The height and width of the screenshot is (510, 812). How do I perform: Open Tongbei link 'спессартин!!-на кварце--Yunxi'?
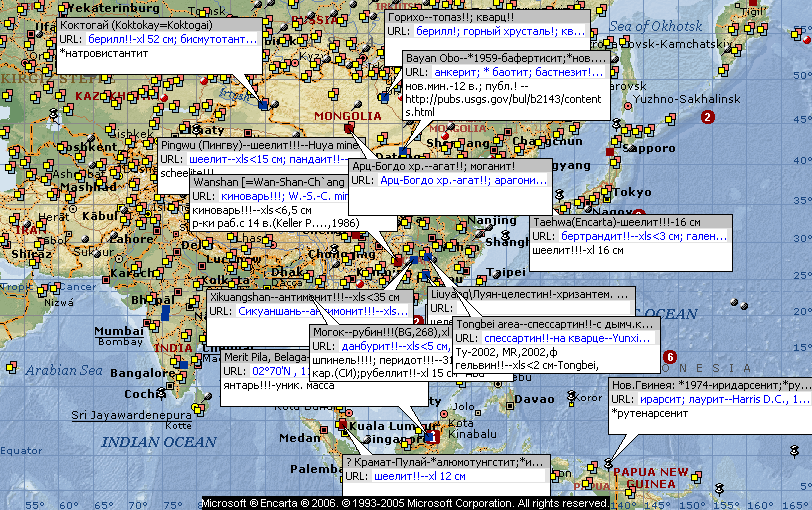pos(567,338)
